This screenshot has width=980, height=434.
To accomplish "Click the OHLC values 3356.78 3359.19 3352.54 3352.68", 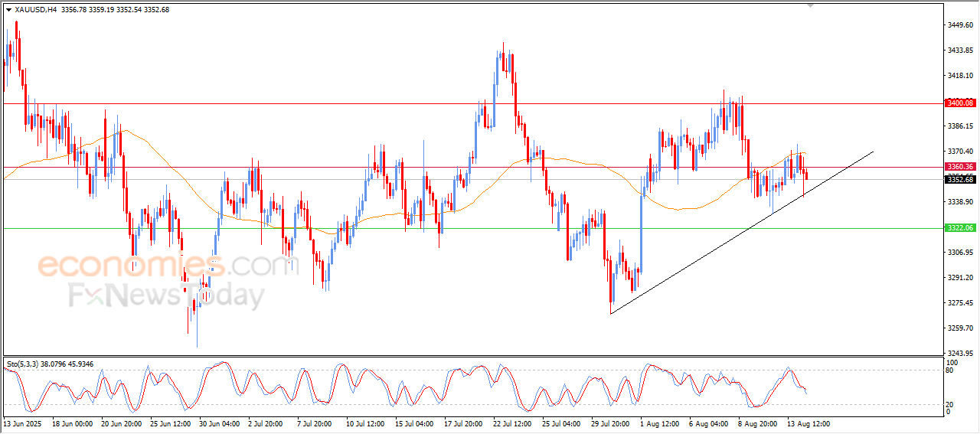I will coord(116,10).
